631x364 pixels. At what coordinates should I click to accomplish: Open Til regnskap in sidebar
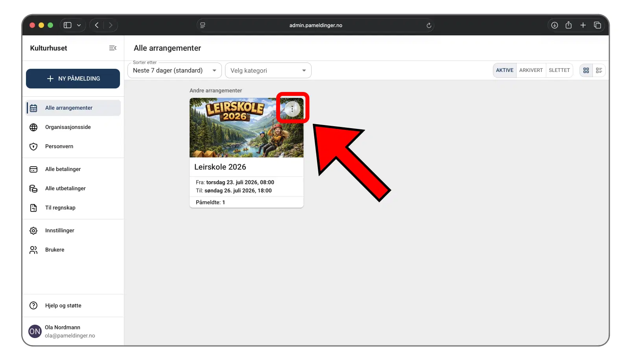click(x=60, y=208)
